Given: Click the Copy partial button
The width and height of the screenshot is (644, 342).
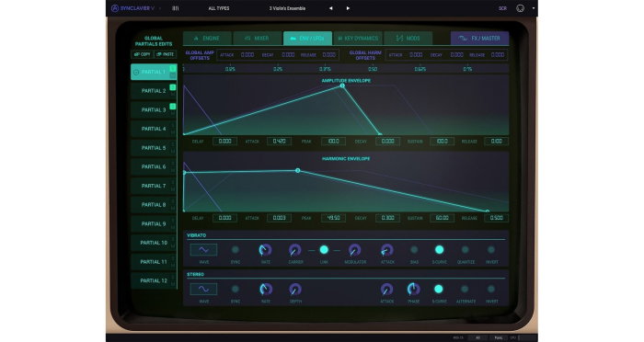Looking at the screenshot, I should tap(142, 54).
